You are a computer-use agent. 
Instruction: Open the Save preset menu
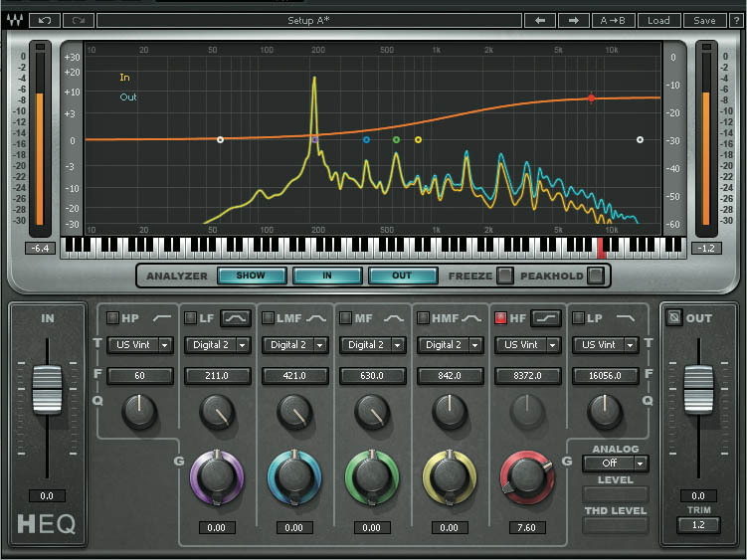click(x=704, y=21)
